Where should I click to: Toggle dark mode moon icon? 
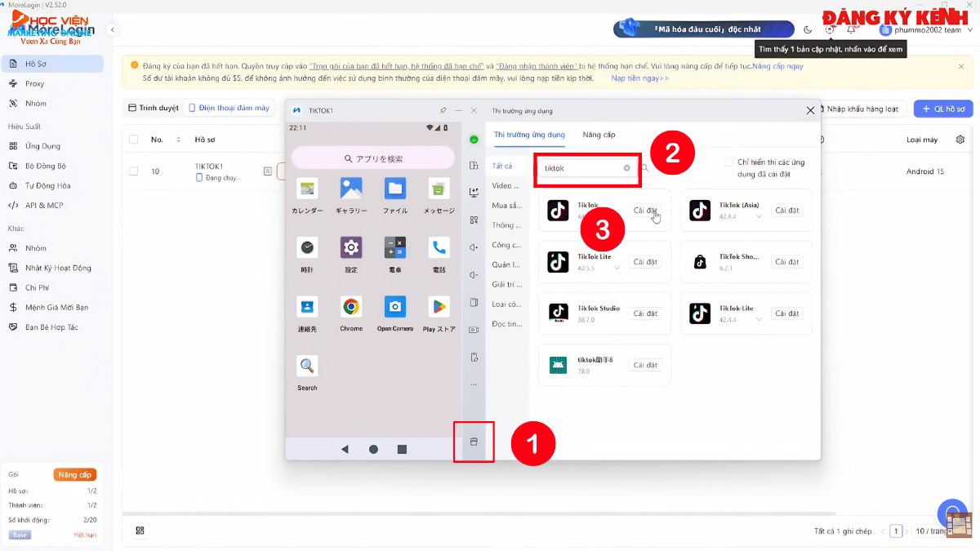[808, 29]
